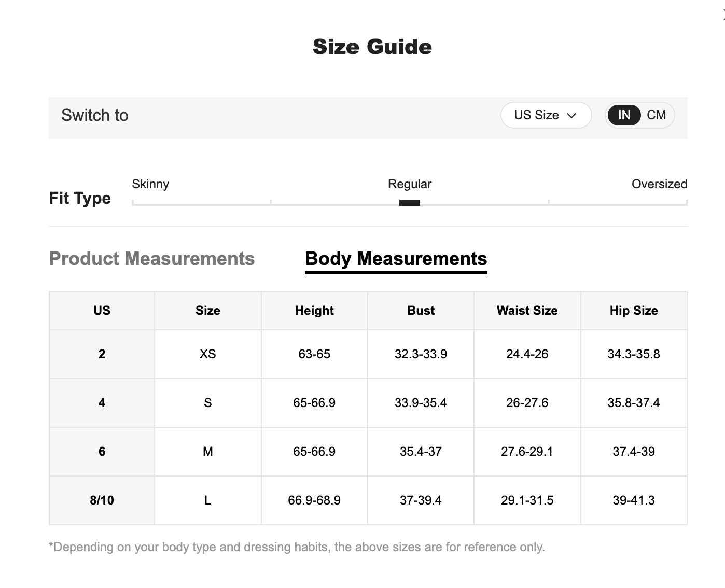Click the Waist Size column header
725x588 pixels.
527,311
